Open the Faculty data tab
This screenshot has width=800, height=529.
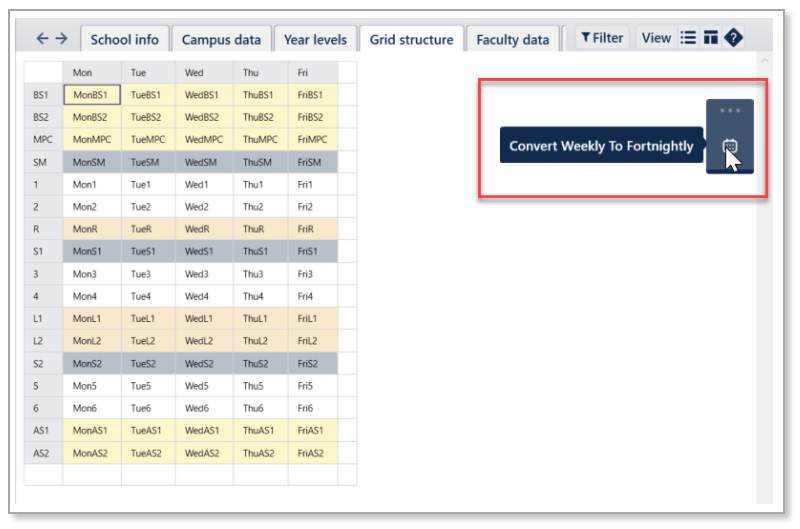[x=513, y=39]
